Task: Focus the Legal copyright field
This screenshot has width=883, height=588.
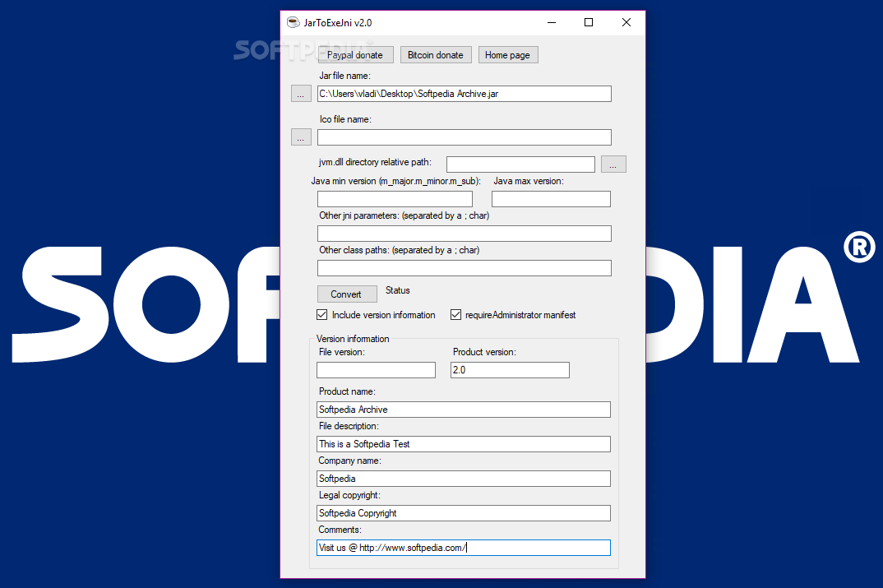Action: (464, 513)
